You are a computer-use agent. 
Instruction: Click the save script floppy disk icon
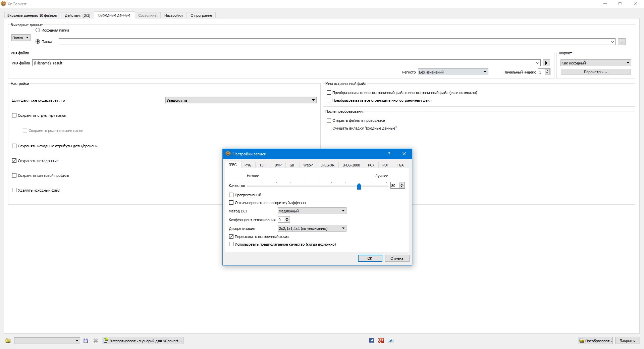(x=86, y=341)
